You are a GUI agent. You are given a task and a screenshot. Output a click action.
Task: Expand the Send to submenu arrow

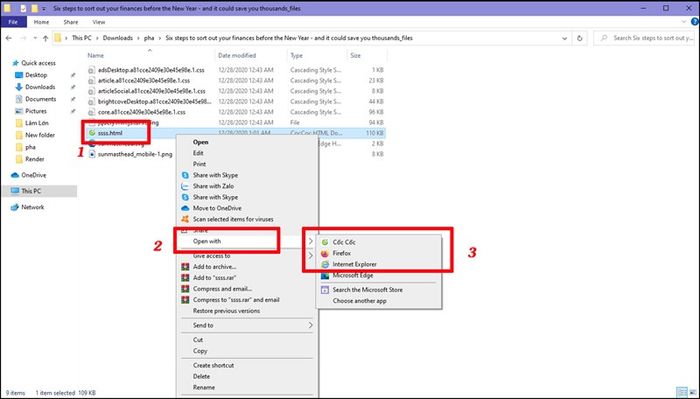(x=311, y=325)
